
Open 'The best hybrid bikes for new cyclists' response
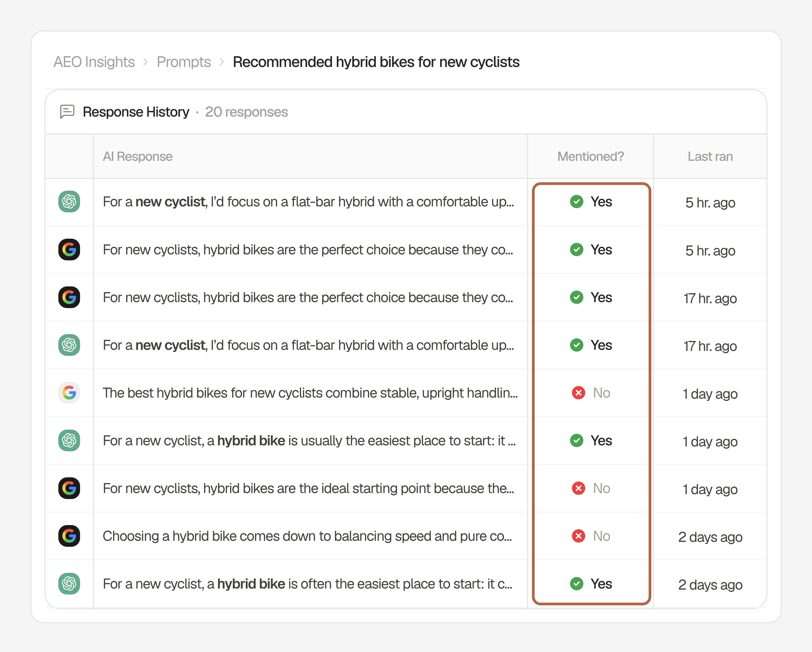tap(310, 393)
